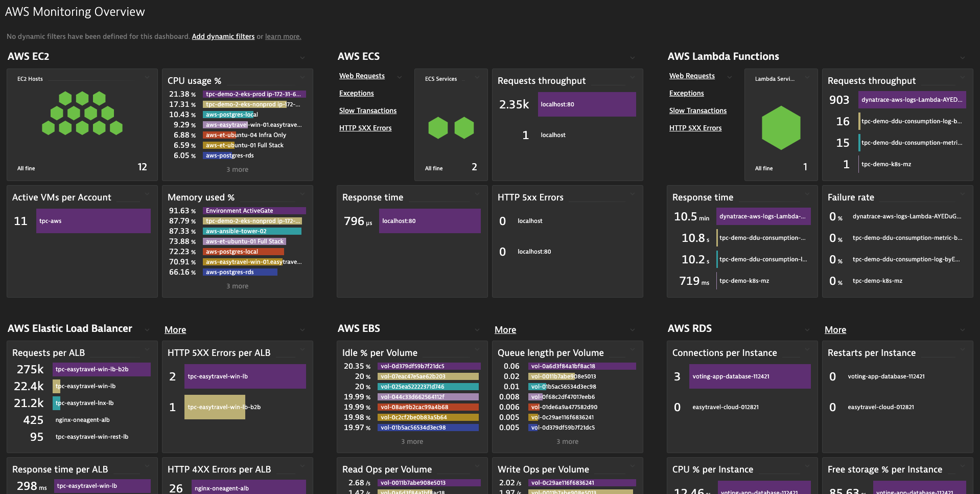Image resolution: width=980 pixels, height=494 pixels.
Task: Expand the Memory used % tile chevron
Action: (x=302, y=194)
